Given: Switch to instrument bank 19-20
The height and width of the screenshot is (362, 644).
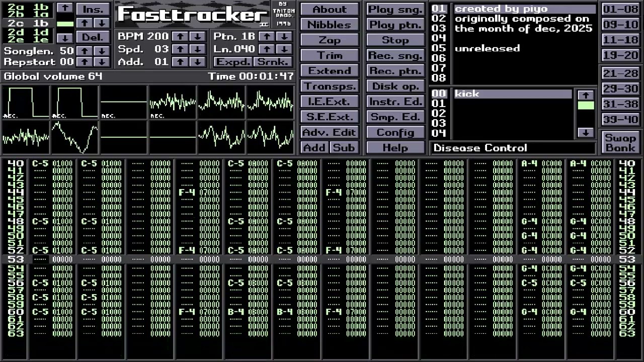Looking at the screenshot, I should [x=620, y=55].
